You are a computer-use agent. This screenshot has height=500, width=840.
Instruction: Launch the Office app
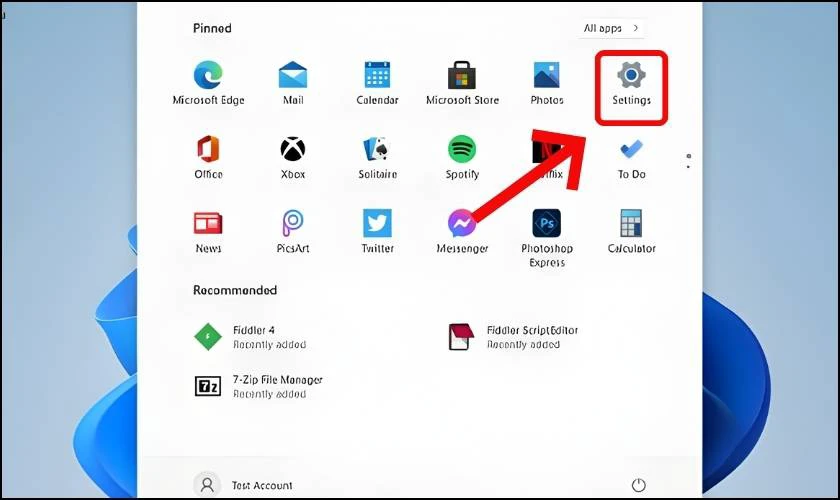pyautogui.click(x=208, y=158)
